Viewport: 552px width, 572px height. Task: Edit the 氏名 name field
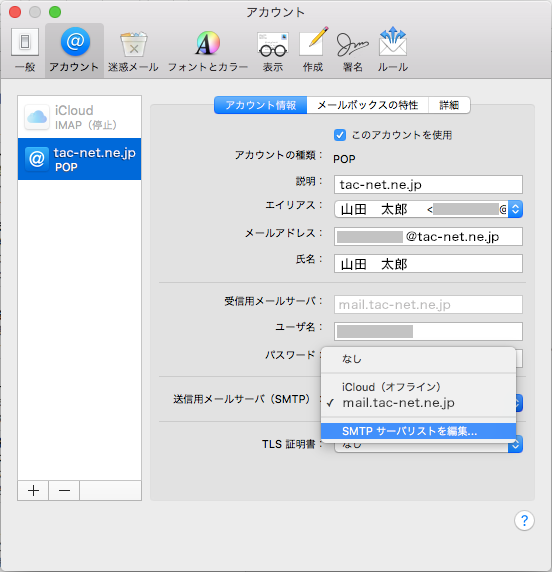click(x=428, y=264)
